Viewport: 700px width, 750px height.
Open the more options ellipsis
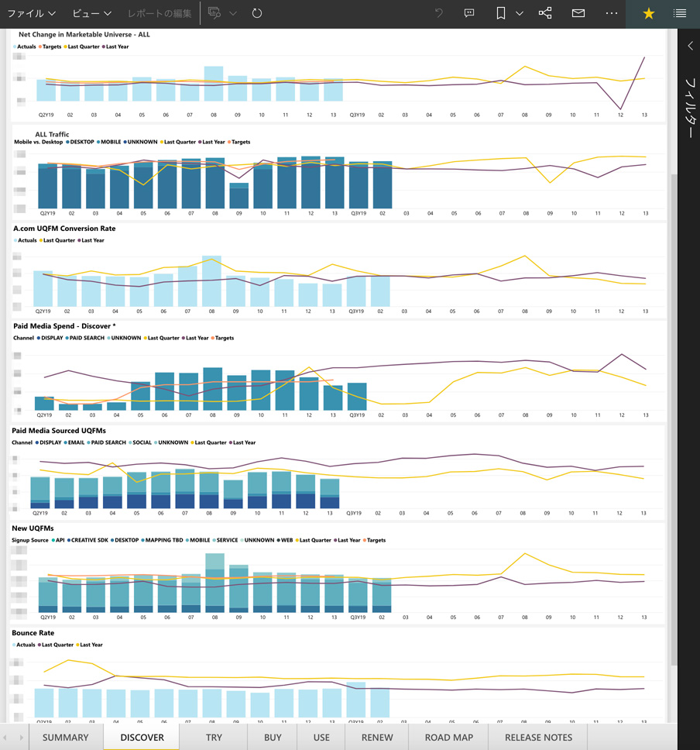coord(612,13)
